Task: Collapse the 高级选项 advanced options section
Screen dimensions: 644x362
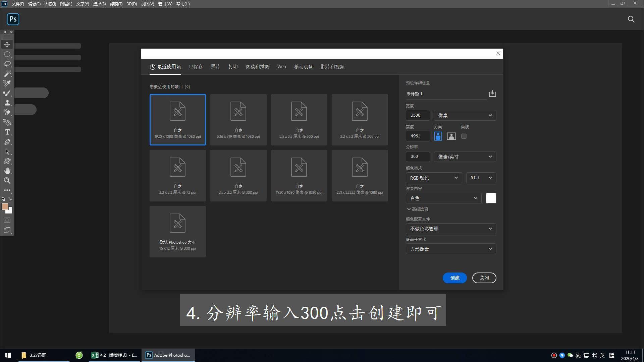Action: (x=417, y=209)
